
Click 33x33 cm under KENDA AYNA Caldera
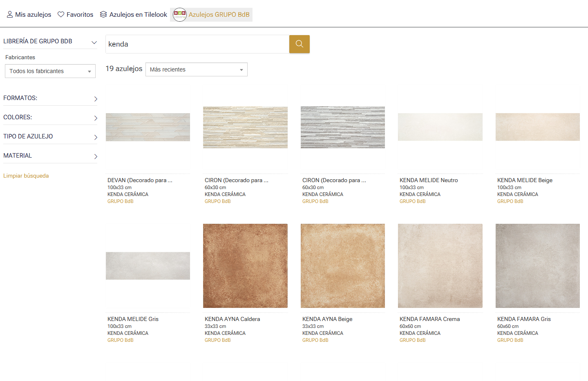pyautogui.click(x=215, y=326)
